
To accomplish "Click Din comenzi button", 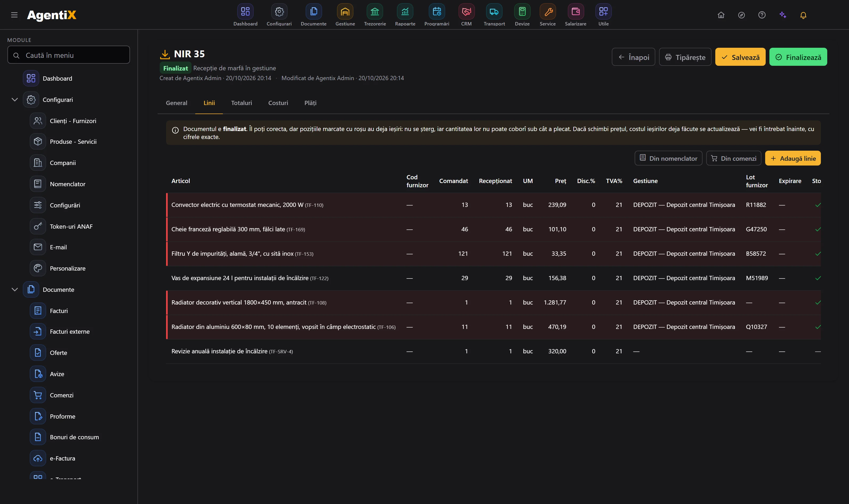I will (733, 158).
